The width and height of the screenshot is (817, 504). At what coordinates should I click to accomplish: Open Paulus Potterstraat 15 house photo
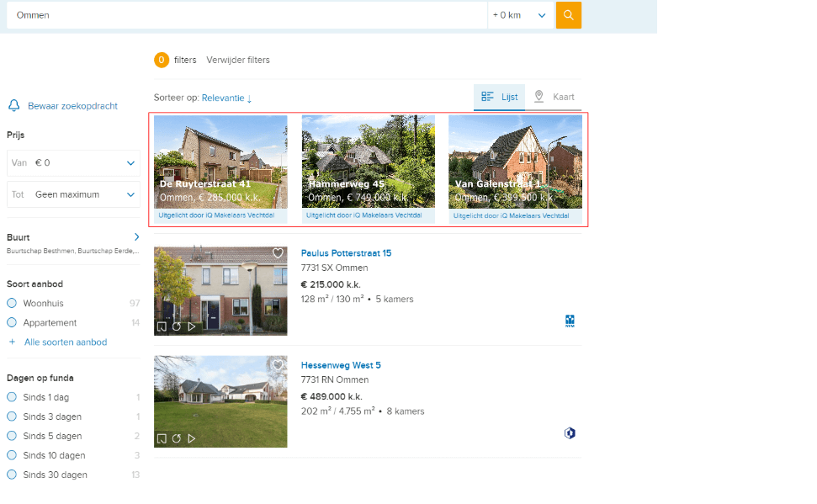point(220,291)
